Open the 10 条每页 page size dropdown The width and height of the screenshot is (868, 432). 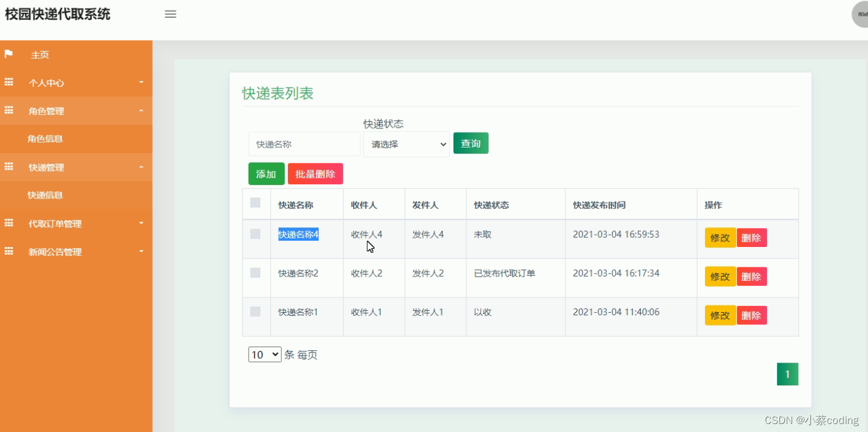click(x=265, y=354)
